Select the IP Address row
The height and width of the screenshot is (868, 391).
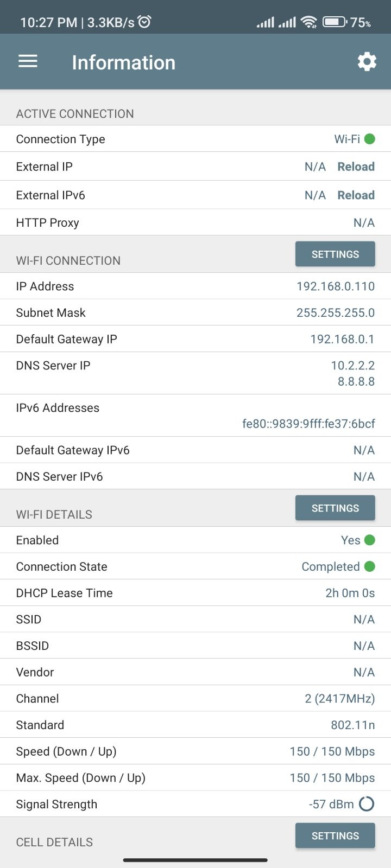click(x=195, y=286)
